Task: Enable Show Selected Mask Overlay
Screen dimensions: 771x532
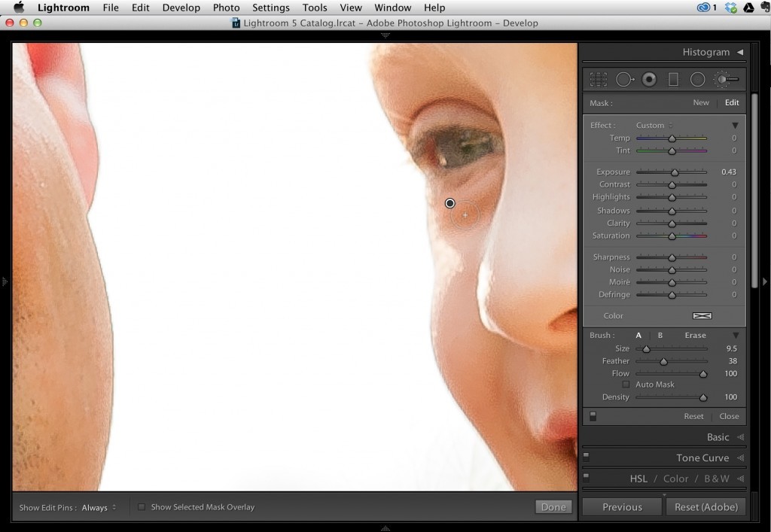Action: click(x=142, y=507)
